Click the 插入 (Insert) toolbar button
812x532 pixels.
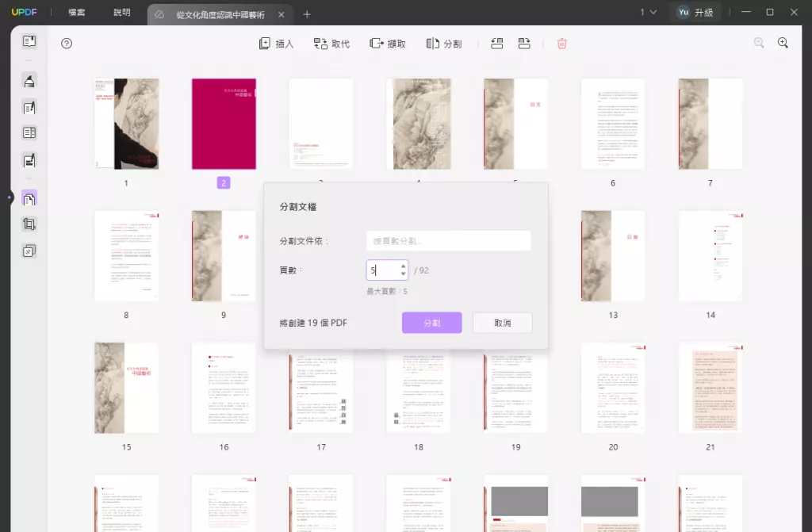point(276,44)
